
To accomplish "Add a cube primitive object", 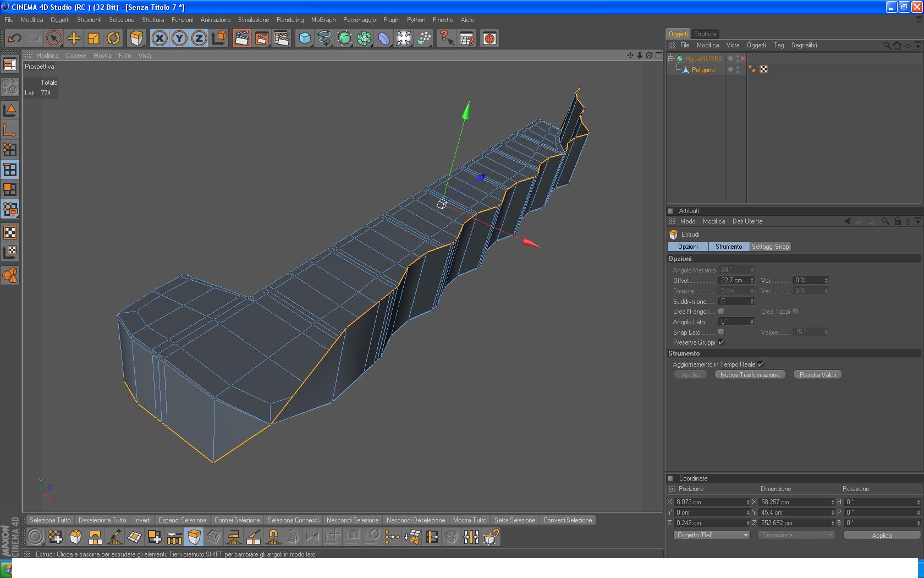I will pos(305,39).
